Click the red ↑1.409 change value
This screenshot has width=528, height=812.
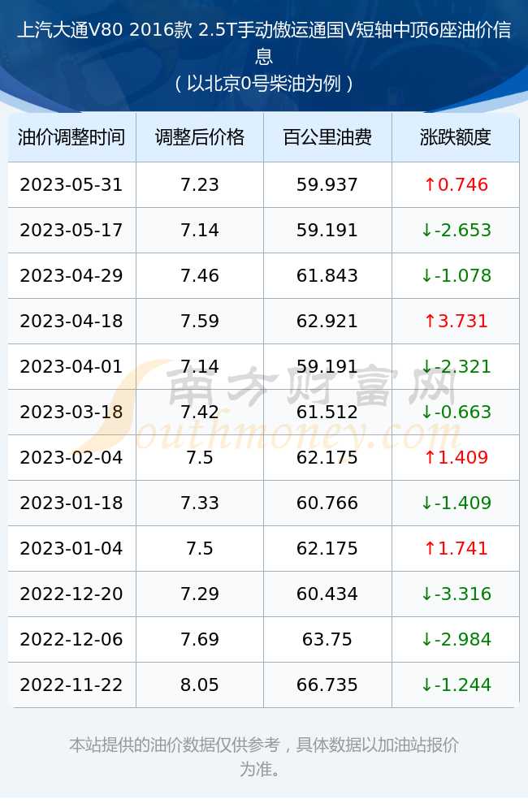456,458
